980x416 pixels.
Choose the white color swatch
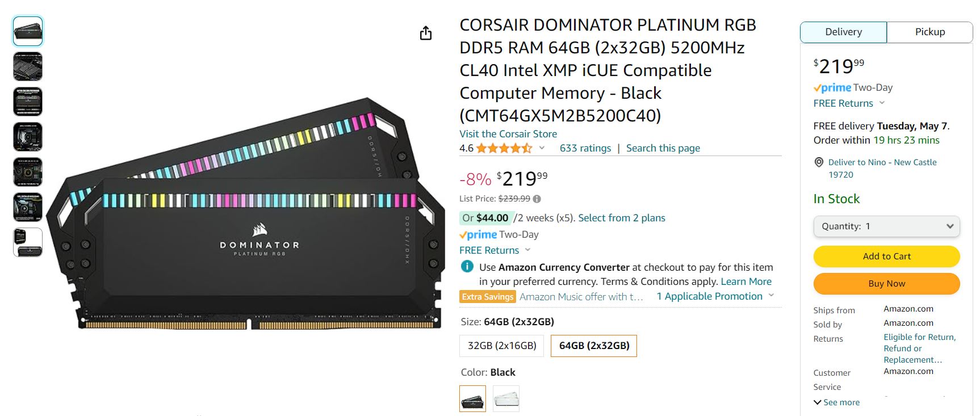(506, 398)
